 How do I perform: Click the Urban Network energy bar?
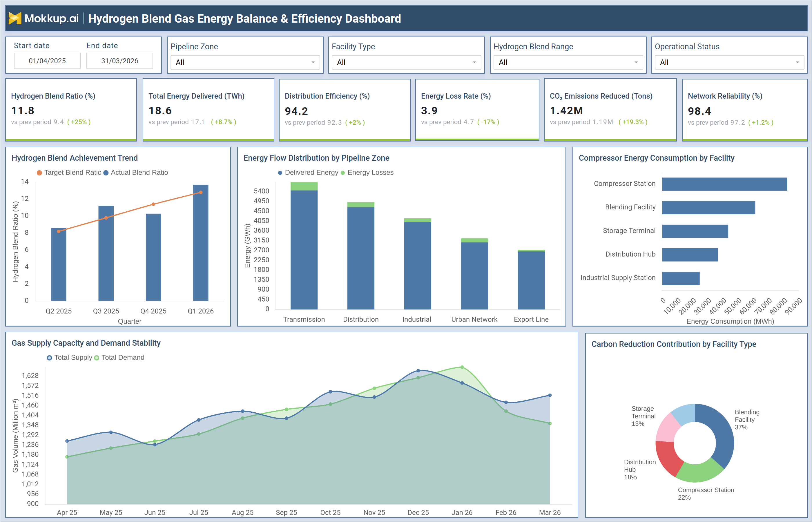(x=474, y=275)
